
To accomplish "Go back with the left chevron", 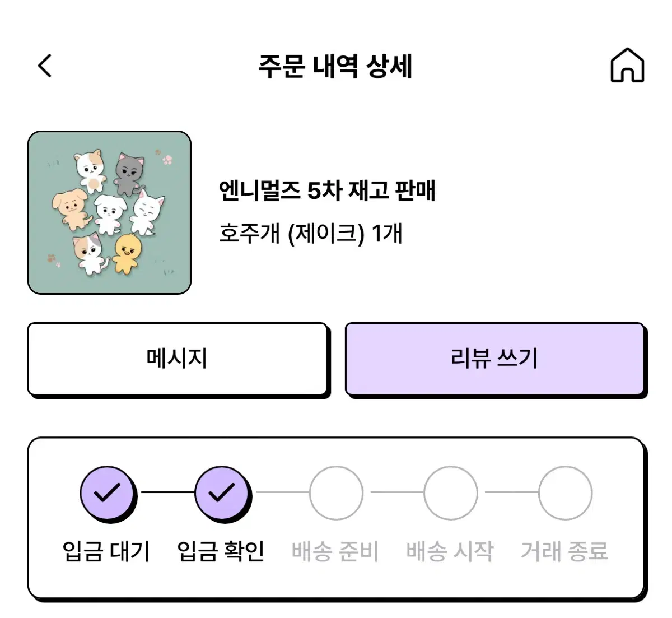I will pyautogui.click(x=45, y=66).
